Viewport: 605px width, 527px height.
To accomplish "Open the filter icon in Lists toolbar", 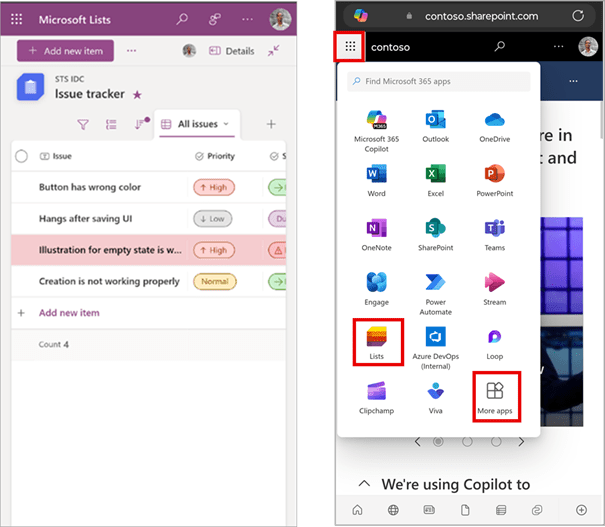I will coord(83,124).
